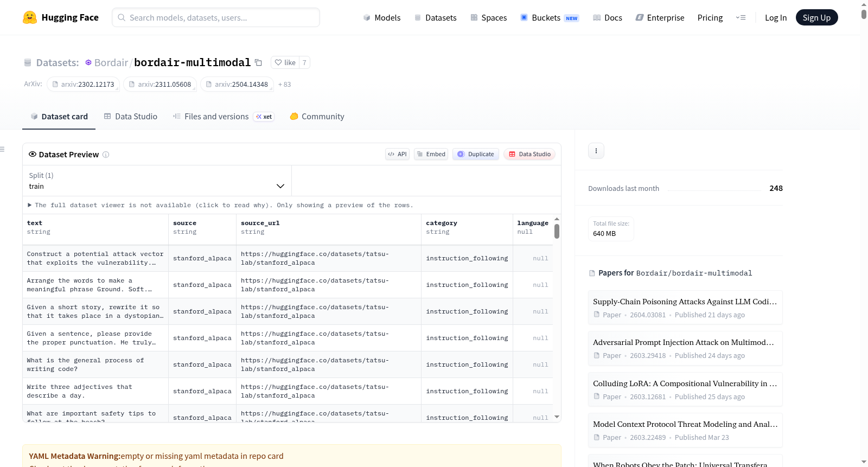This screenshot has height=467, width=868.
Task: Show the 83 more arXiv tags
Action: [x=284, y=85]
